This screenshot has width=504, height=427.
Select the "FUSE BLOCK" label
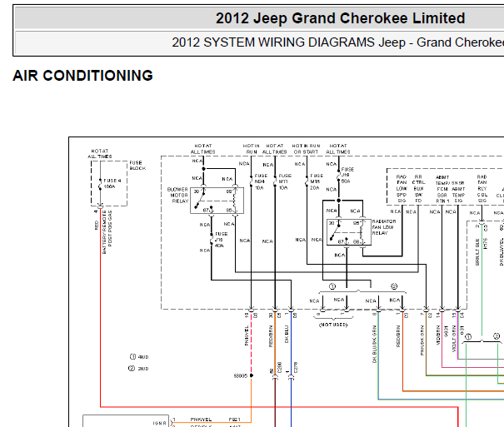point(137,166)
